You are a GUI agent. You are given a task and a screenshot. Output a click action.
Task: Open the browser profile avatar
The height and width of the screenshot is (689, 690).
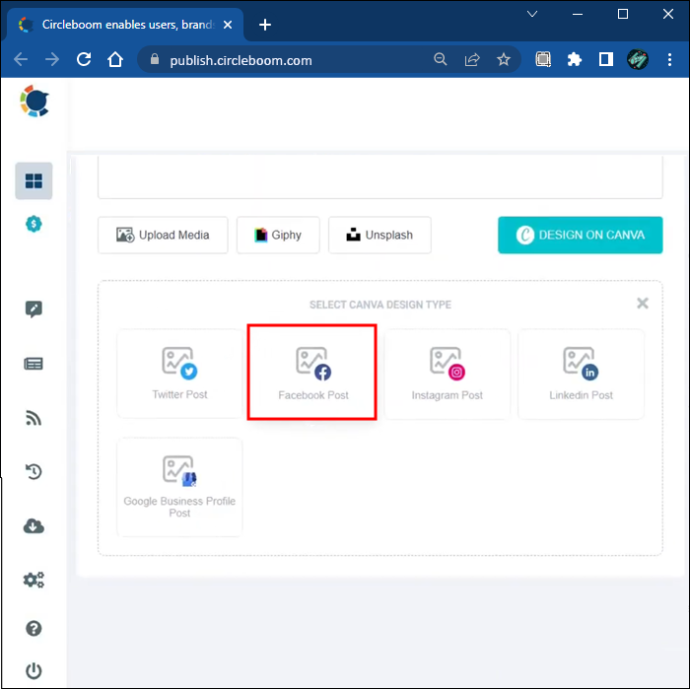pos(638,59)
